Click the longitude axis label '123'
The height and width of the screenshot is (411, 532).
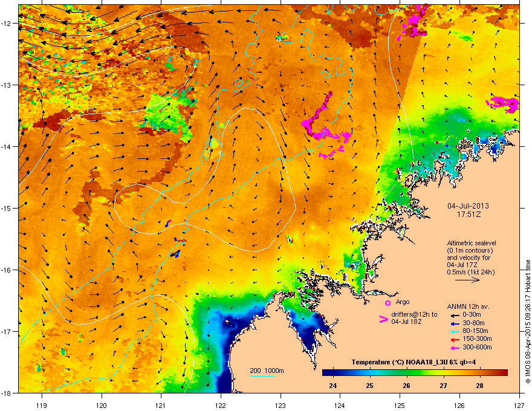coord(281,406)
